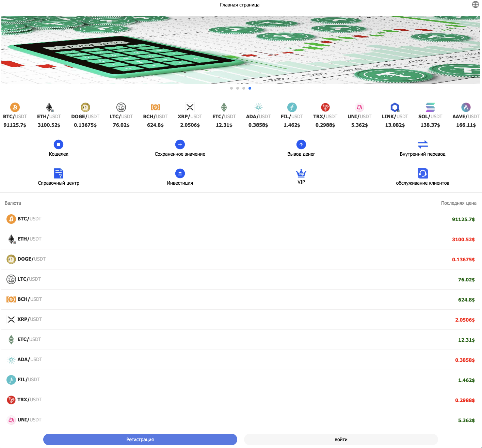Open the DOGE/USDT row in the list

tap(241, 259)
